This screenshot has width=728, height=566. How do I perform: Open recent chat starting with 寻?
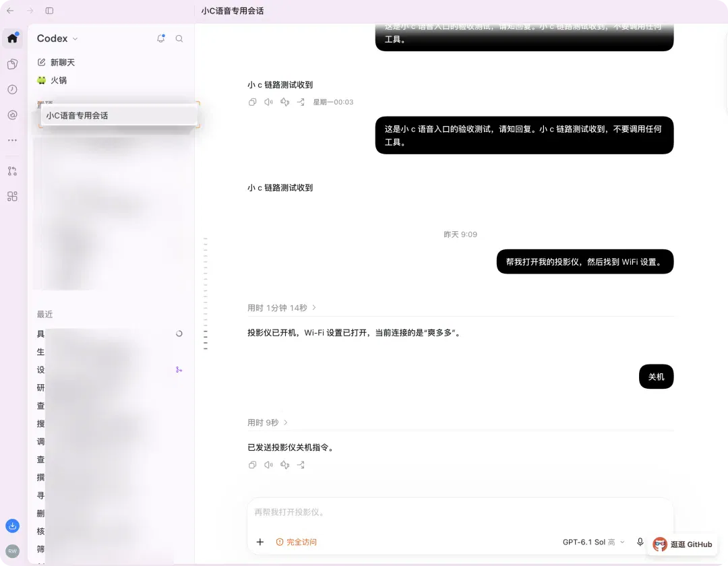click(109, 495)
